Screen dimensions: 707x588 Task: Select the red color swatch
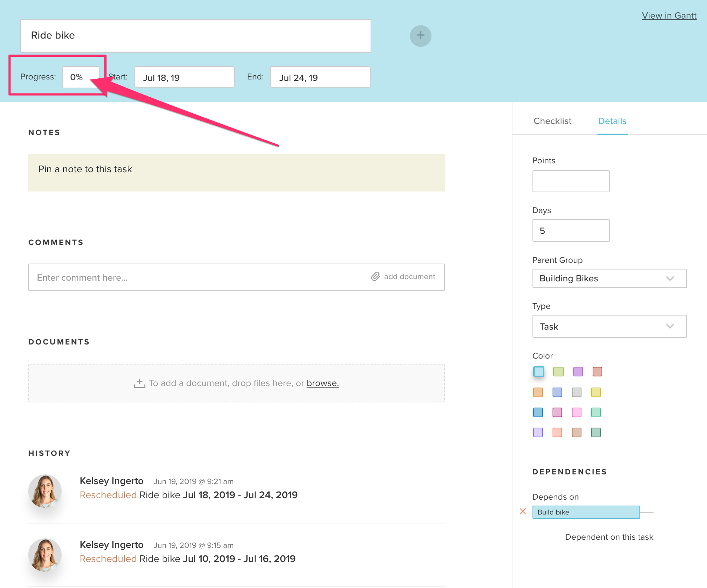point(597,371)
